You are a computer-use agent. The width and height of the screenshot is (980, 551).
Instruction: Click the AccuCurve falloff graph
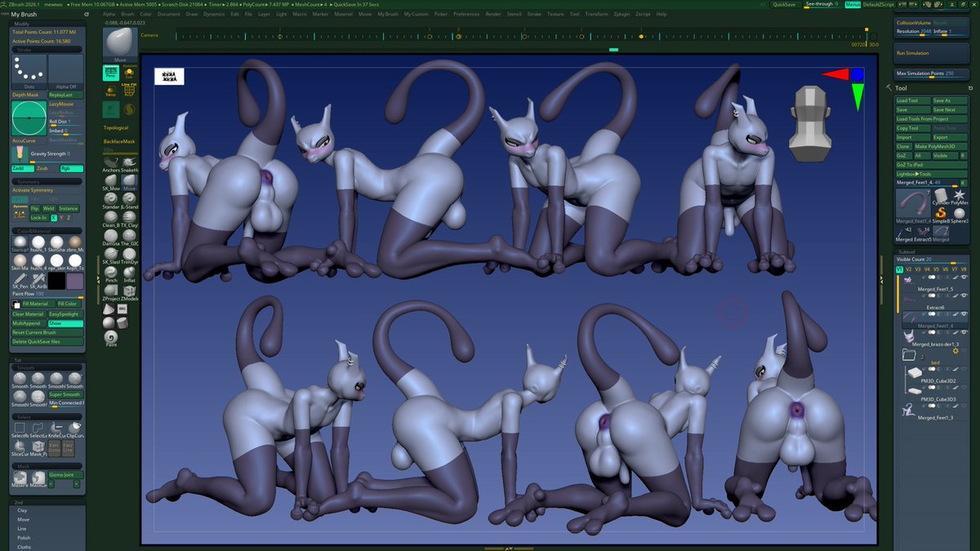pyautogui.click(x=29, y=118)
